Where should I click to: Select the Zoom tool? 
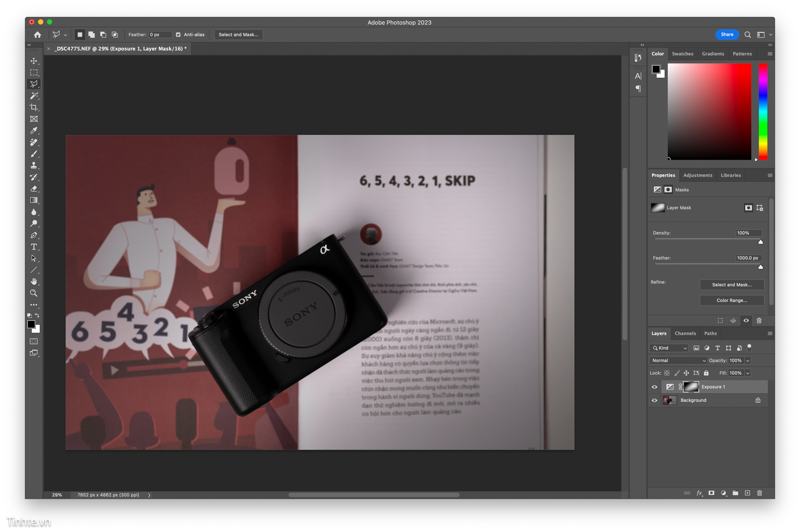34,293
